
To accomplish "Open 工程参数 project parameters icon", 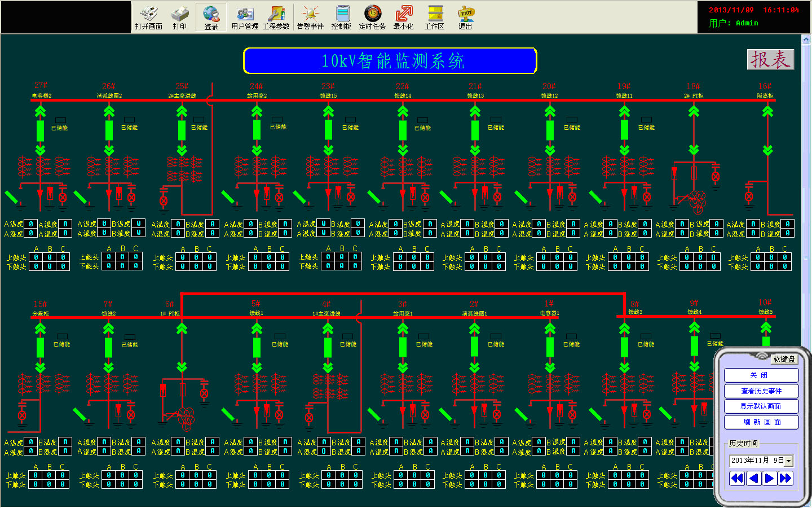I will [x=276, y=17].
